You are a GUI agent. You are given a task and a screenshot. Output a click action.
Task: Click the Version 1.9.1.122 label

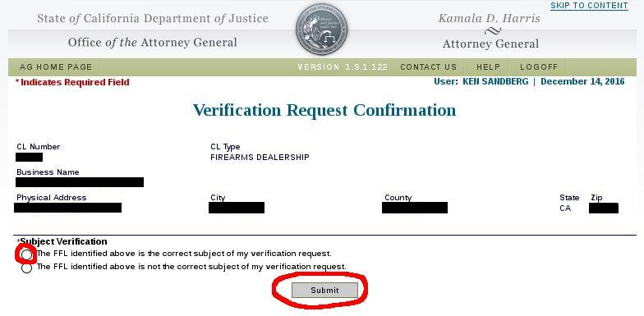pyautogui.click(x=343, y=67)
